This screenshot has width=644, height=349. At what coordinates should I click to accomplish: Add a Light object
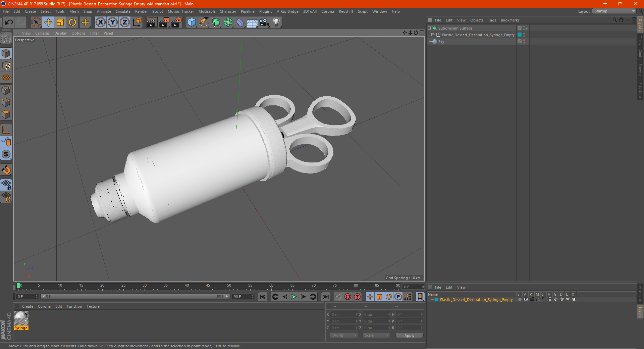coord(276,22)
